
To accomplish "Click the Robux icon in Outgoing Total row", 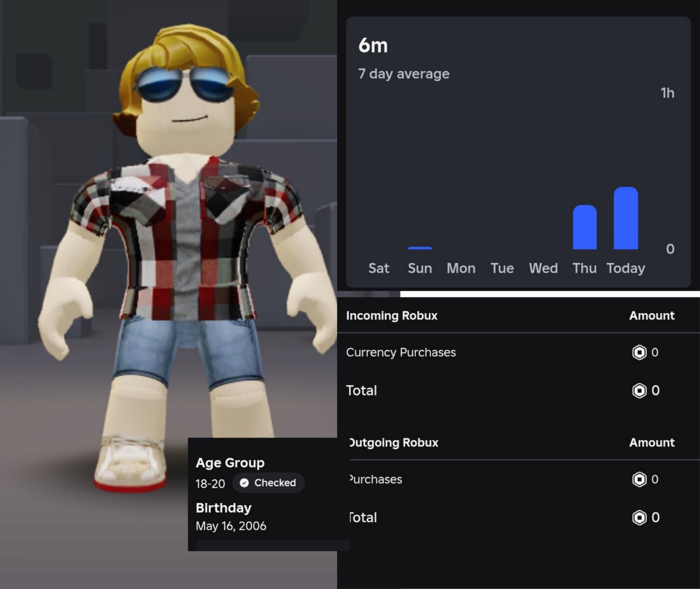I will point(639,517).
